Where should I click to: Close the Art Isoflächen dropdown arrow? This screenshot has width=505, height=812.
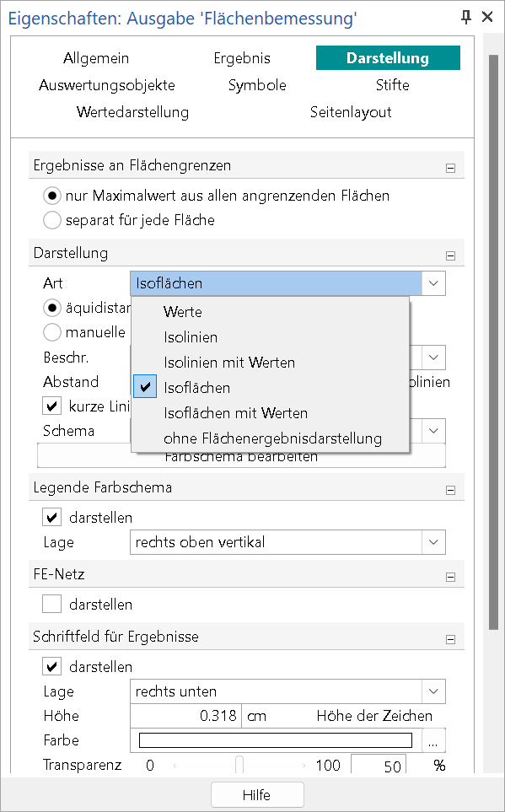[433, 283]
